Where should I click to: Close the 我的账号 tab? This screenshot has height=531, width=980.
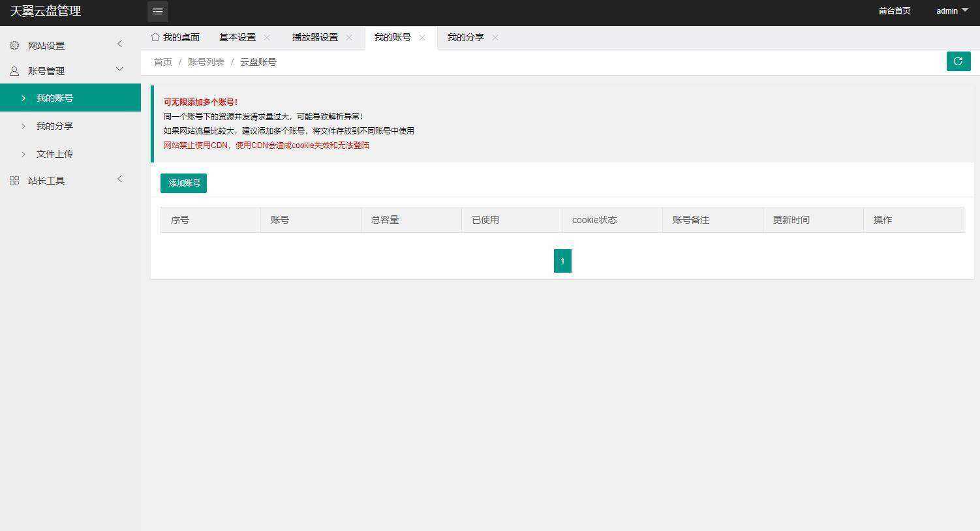click(422, 38)
